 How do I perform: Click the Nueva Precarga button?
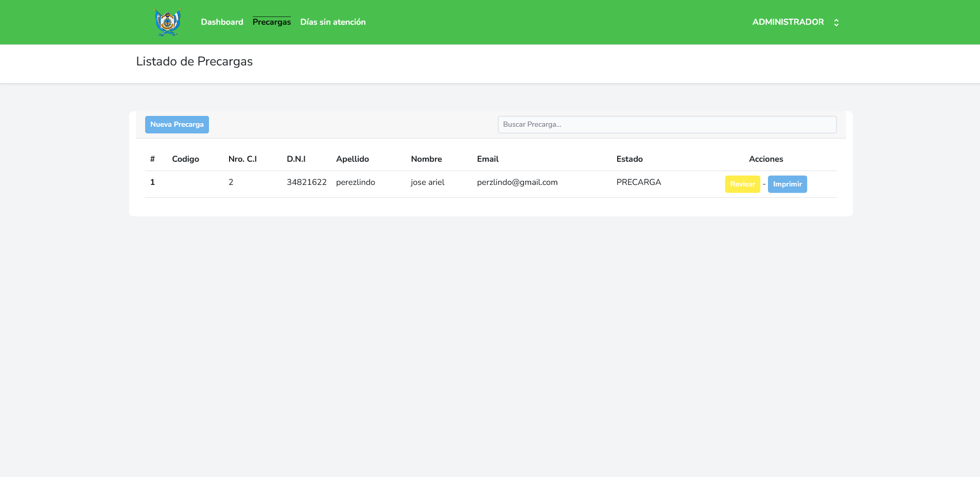pos(177,125)
